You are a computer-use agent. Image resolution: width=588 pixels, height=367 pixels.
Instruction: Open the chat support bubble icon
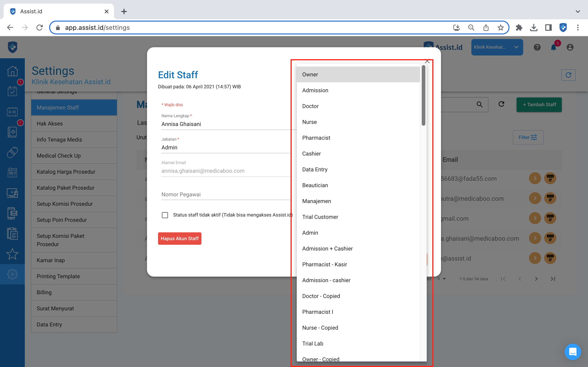click(572, 352)
